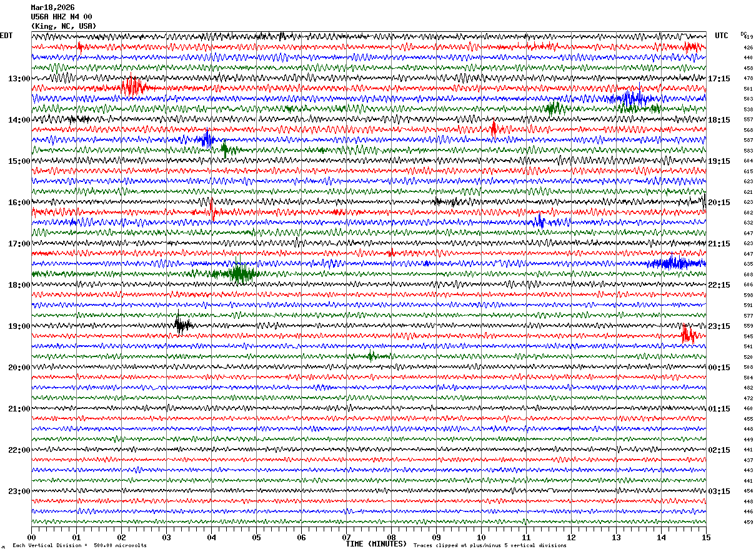The width and height of the screenshot is (756, 554).
Task: Click the 17:00 EDT hour label
Action: 19,244
